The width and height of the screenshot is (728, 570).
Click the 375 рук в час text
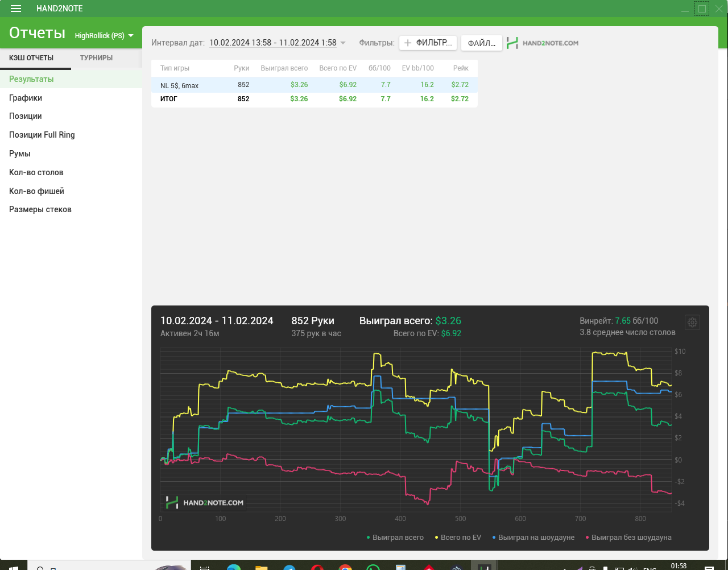coord(316,333)
